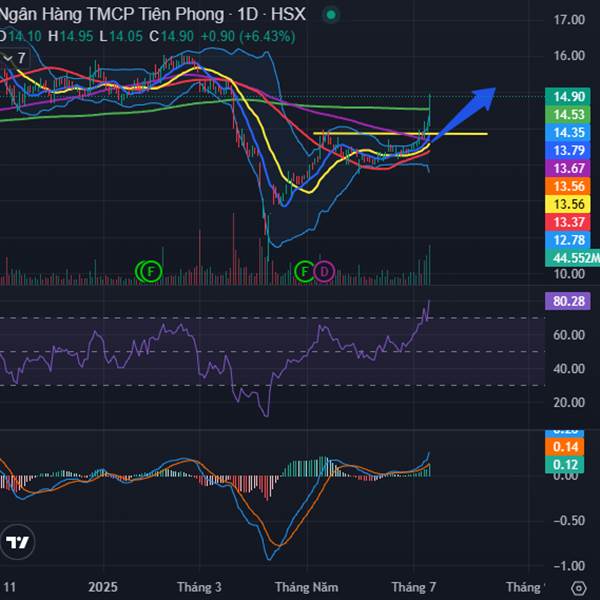The height and width of the screenshot is (600, 600).
Task: Click the 17.00 price axis label
Action: [569, 20]
